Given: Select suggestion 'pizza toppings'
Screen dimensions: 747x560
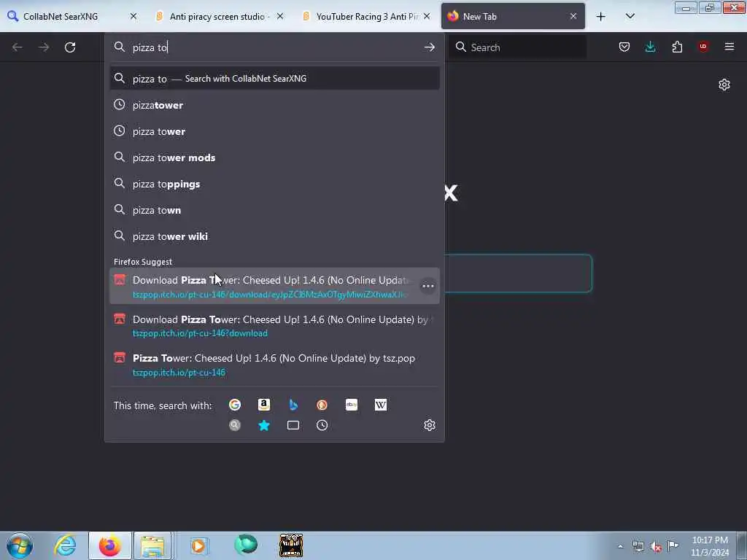Looking at the screenshot, I should tap(274, 184).
